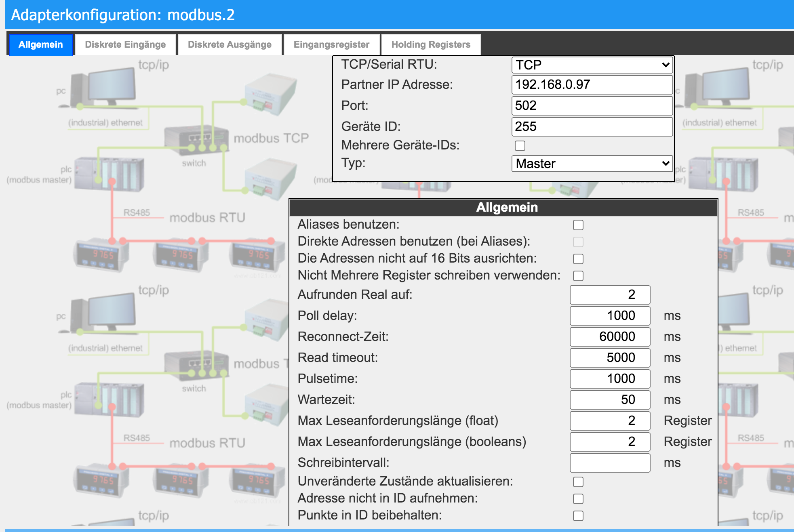
Task: Go to the Eingangsregister tab
Action: pyautogui.click(x=331, y=44)
